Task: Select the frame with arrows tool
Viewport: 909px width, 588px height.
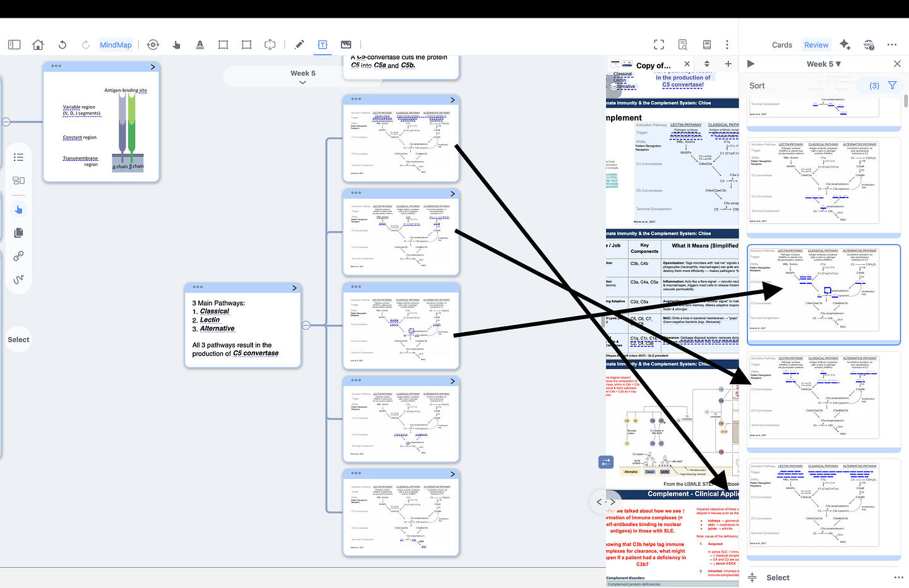Action: click(x=270, y=45)
